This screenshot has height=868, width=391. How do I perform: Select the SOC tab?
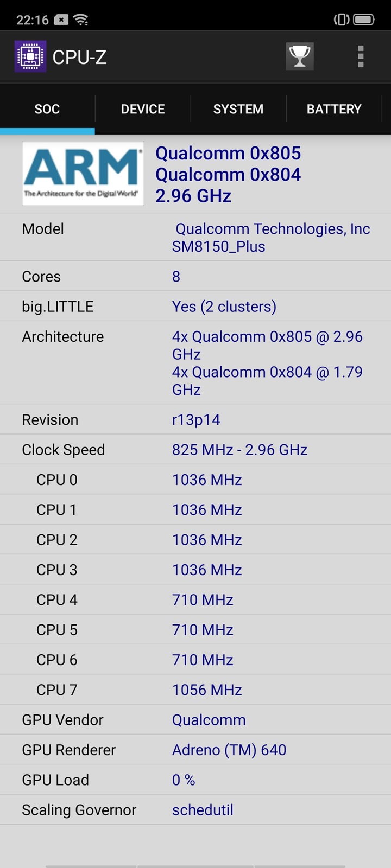47,109
